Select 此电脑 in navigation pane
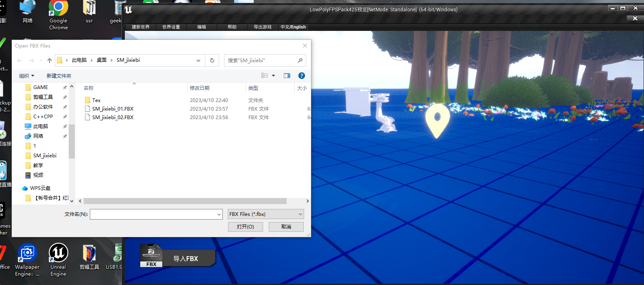 [x=41, y=126]
